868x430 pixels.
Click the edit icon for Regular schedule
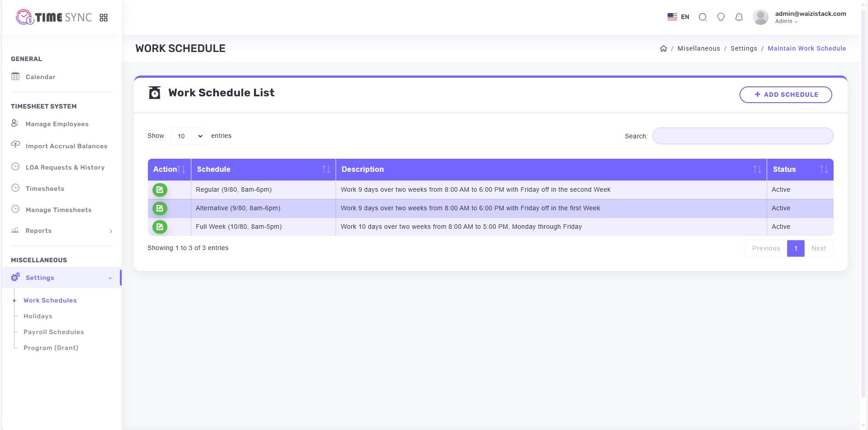(160, 190)
